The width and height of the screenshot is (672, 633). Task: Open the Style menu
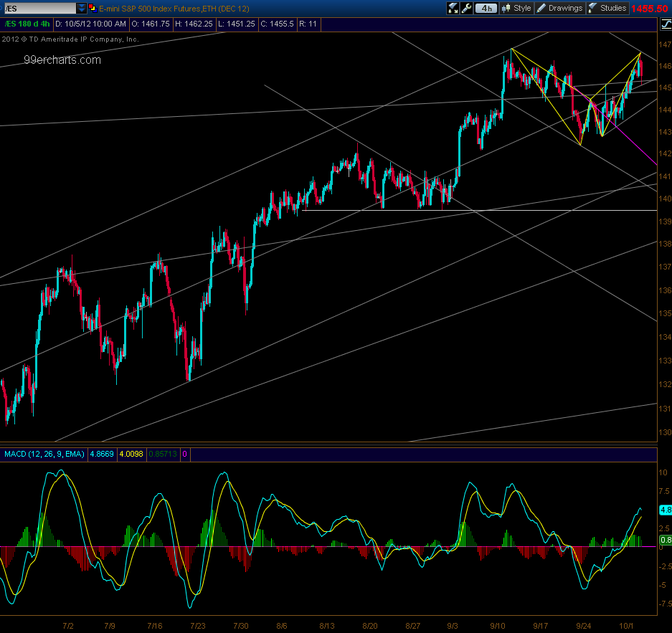pyautogui.click(x=517, y=8)
